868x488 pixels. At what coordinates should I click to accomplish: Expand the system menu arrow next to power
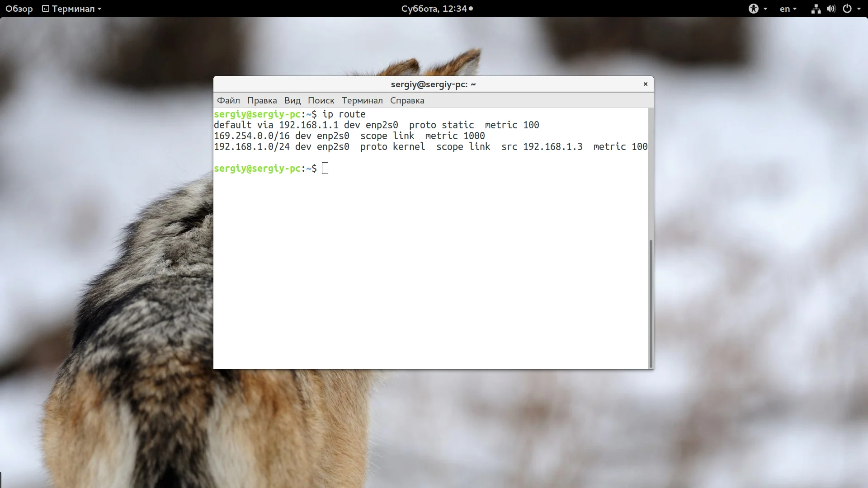(x=859, y=9)
